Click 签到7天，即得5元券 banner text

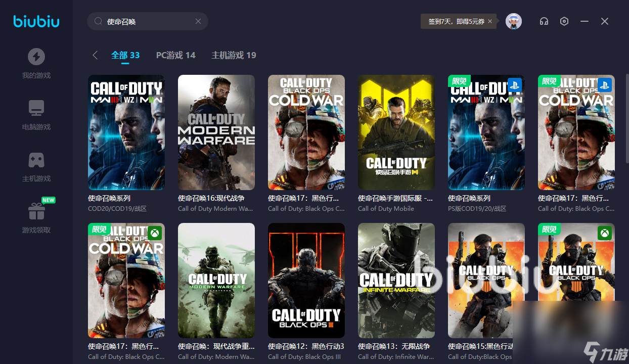[x=456, y=21]
